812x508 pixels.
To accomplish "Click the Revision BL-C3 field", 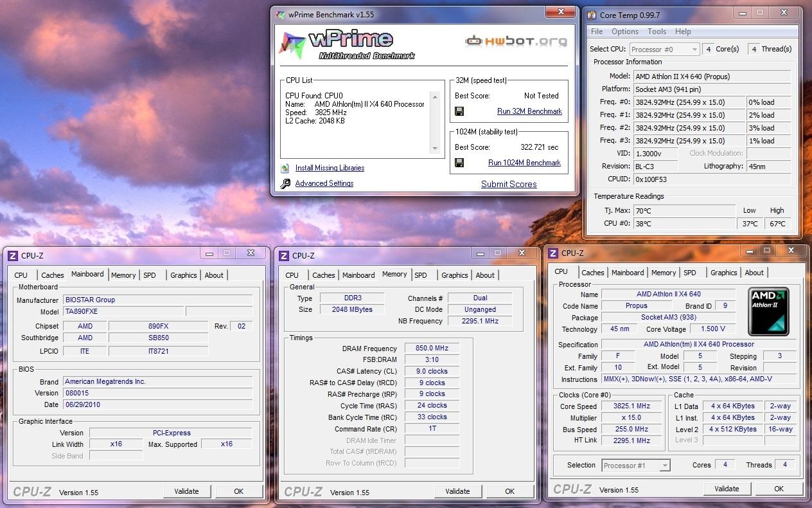I will [x=656, y=167].
